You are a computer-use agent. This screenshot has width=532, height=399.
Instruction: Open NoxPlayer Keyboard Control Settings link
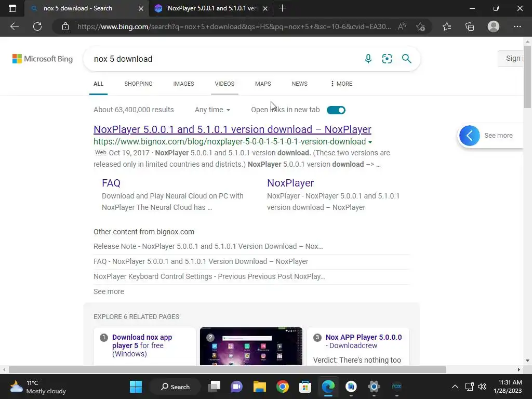(209, 276)
